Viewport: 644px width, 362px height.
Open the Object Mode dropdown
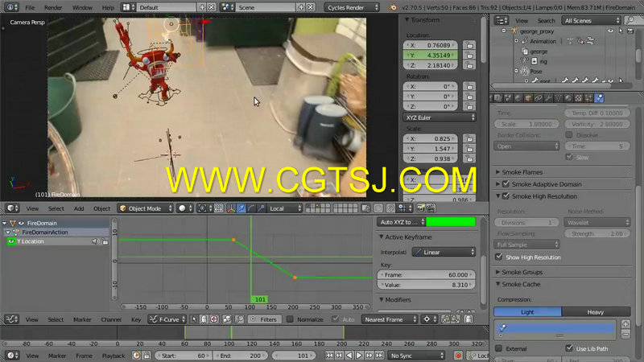(146, 208)
